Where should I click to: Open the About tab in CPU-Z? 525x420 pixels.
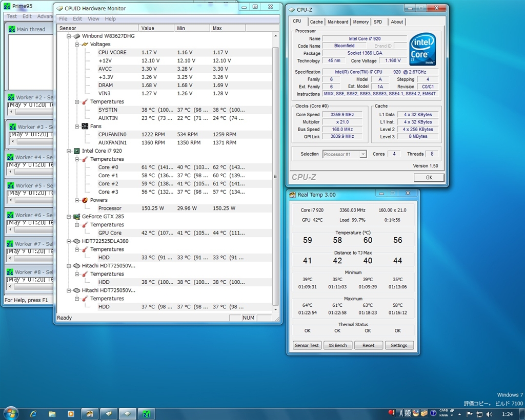pos(397,22)
